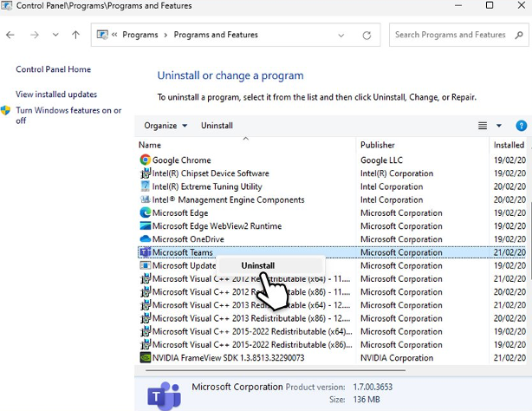Image resolution: width=532 pixels, height=411 pixels.
Task: Click Google LLC publisher cell
Action: (381, 160)
